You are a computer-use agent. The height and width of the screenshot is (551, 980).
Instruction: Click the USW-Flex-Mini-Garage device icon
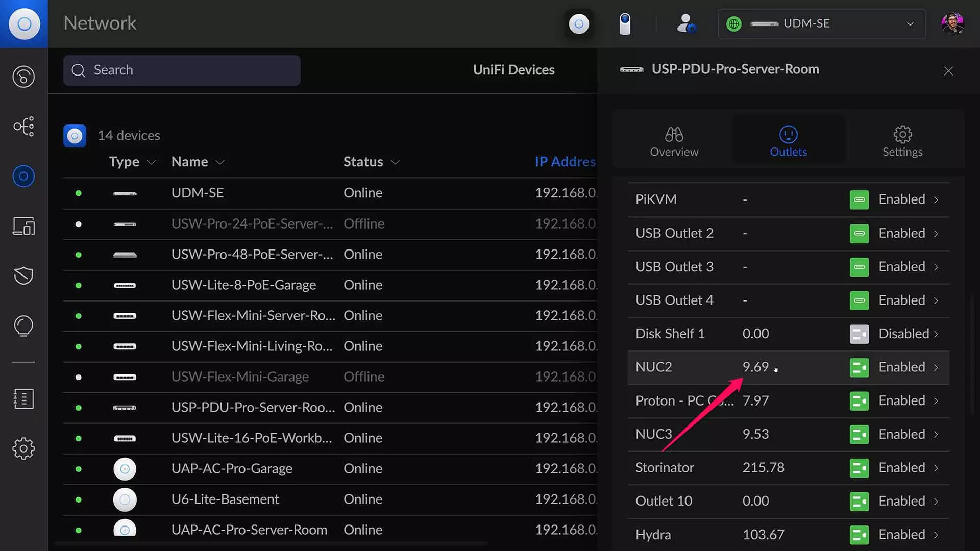[x=125, y=377]
